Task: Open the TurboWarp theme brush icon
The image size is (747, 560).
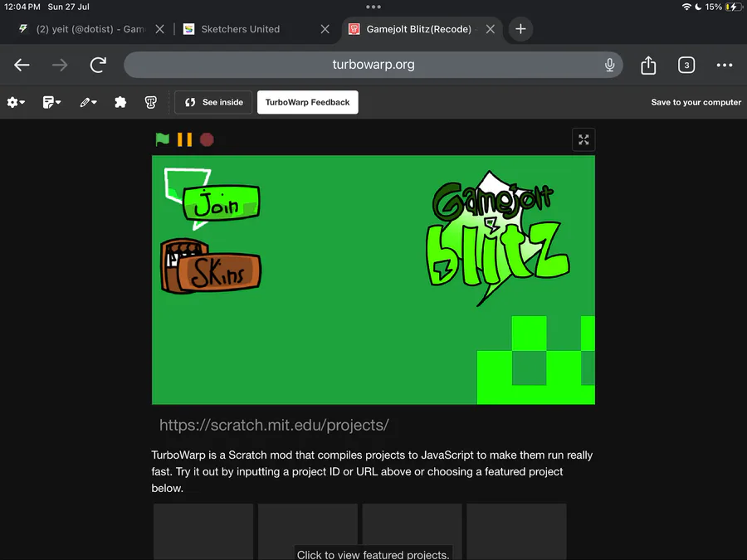Action: point(150,102)
